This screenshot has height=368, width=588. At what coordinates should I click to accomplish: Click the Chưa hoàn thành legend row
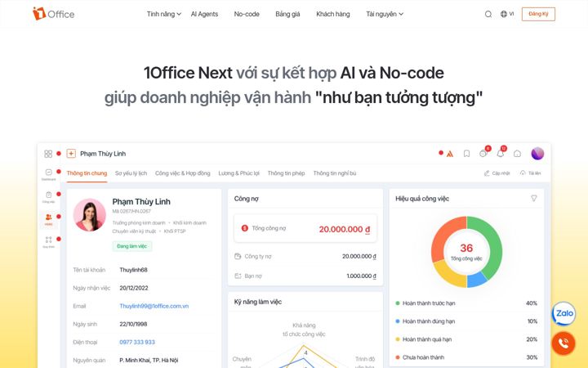coord(466,357)
